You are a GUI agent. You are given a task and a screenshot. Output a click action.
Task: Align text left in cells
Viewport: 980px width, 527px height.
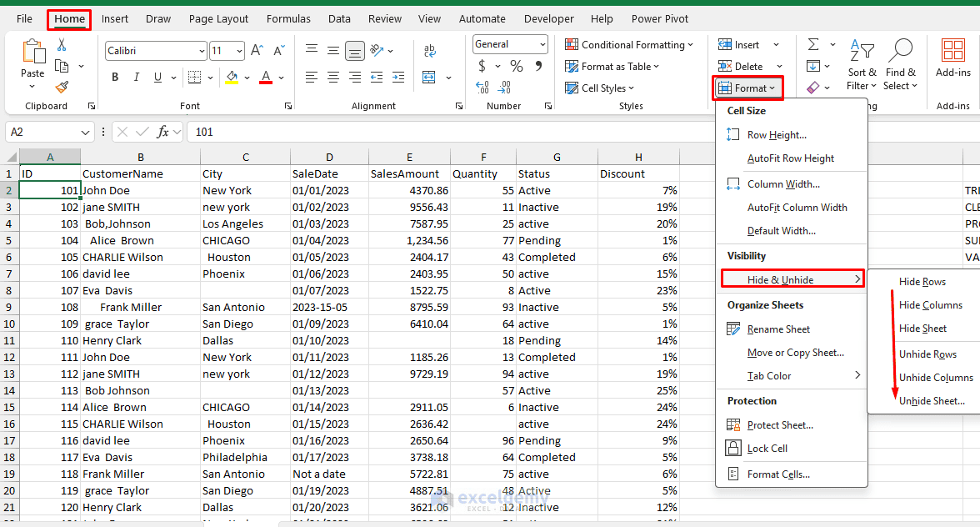coord(312,78)
